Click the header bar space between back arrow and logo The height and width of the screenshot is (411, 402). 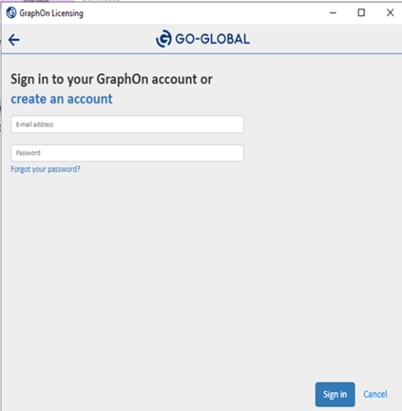(x=87, y=39)
